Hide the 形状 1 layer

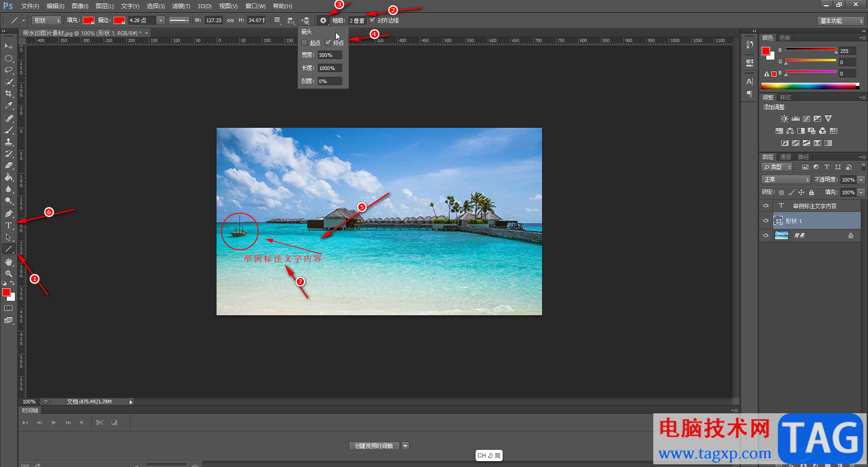[x=766, y=220]
